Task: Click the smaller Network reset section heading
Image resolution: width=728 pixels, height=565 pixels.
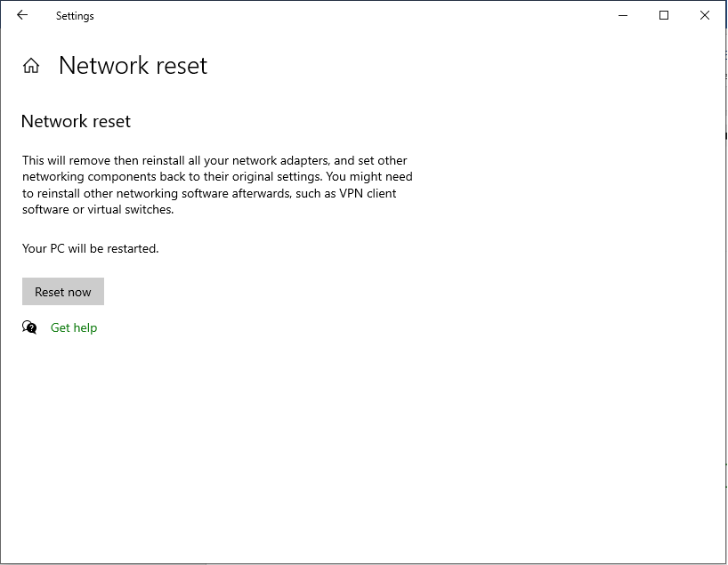Action: pyautogui.click(x=76, y=121)
